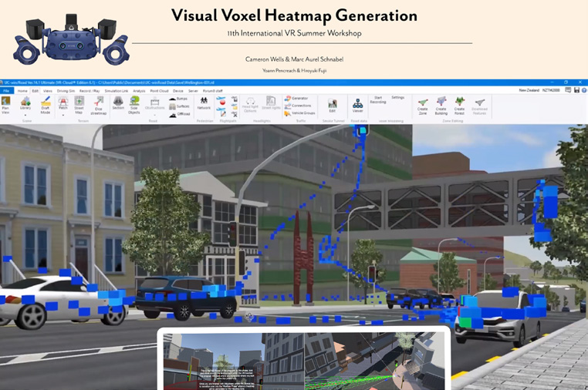Viewport: 588px width, 390px height.
Task: Open the Forum8 staff tab
Action: tap(213, 91)
